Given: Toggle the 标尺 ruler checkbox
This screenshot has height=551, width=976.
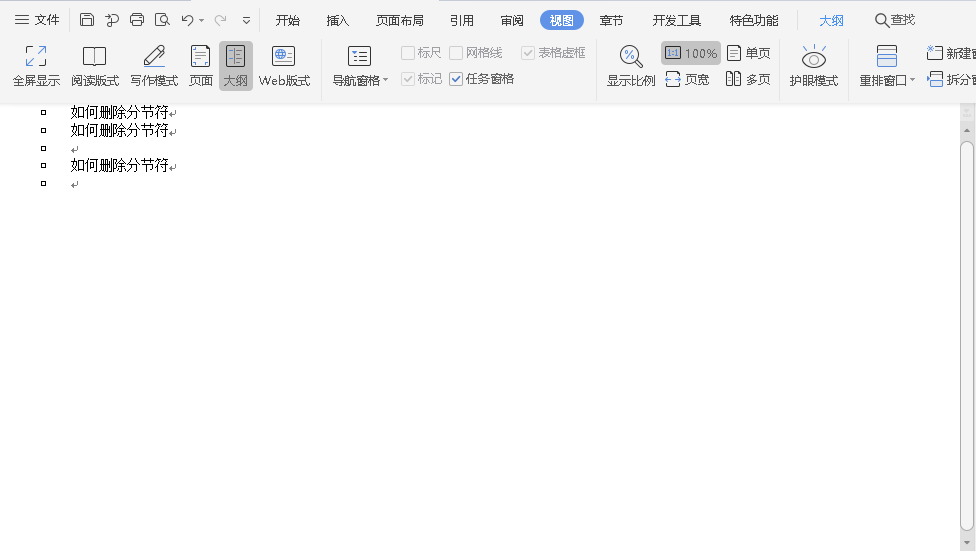Looking at the screenshot, I should point(408,53).
